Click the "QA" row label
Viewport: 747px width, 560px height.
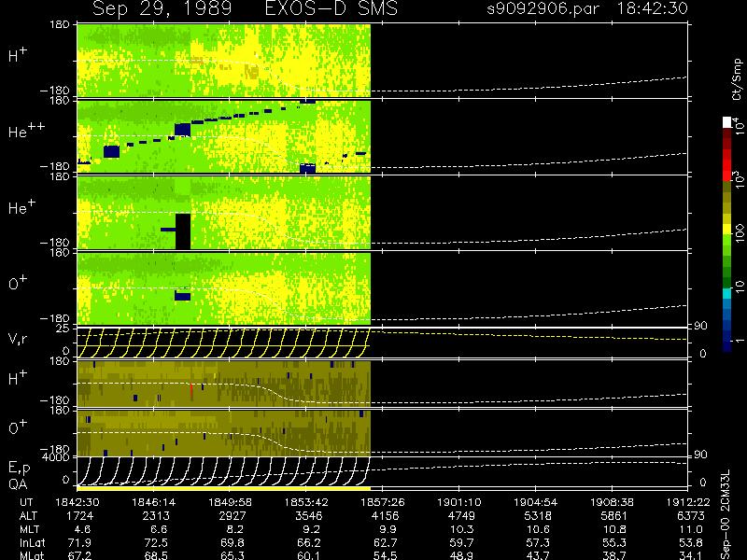click(18, 484)
